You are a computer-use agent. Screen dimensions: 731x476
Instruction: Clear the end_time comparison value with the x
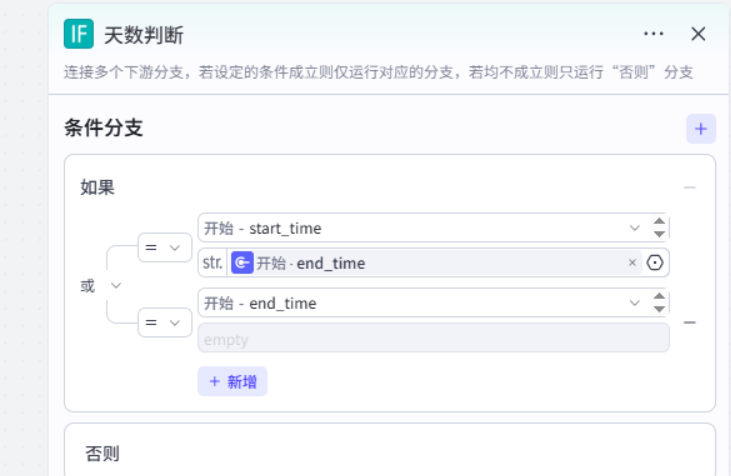coord(632,263)
